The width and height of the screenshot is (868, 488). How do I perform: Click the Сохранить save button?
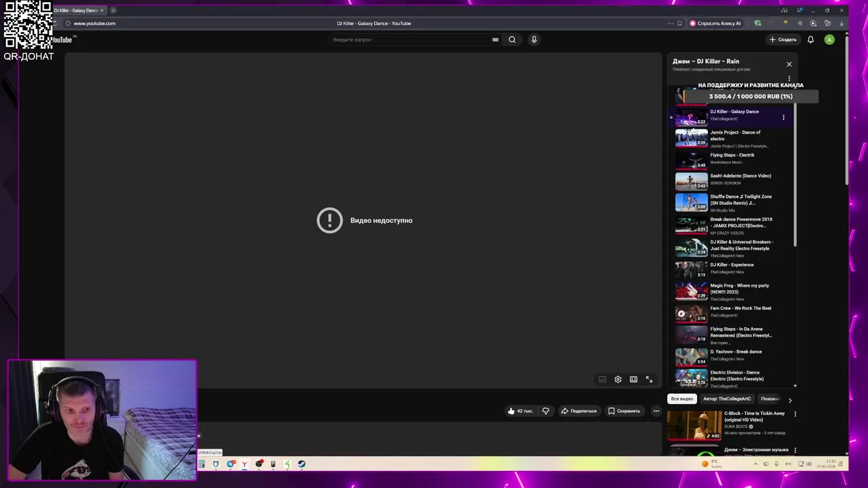pyautogui.click(x=624, y=411)
